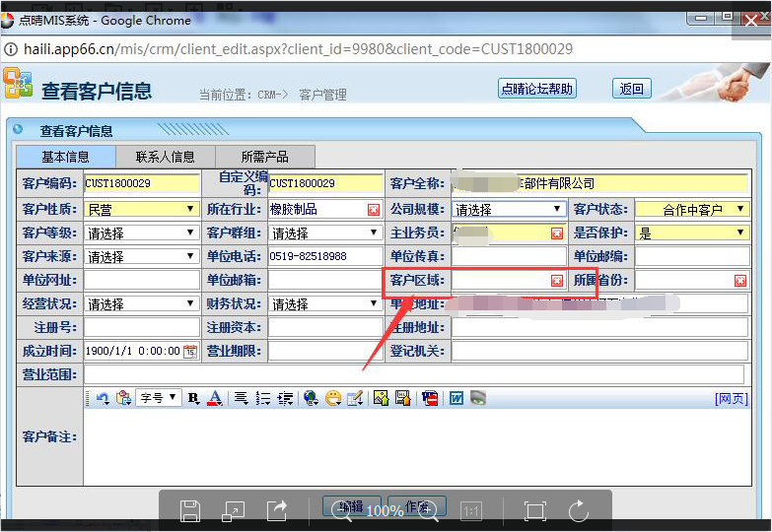Expand the 字号 font size dropdown

[158, 398]
